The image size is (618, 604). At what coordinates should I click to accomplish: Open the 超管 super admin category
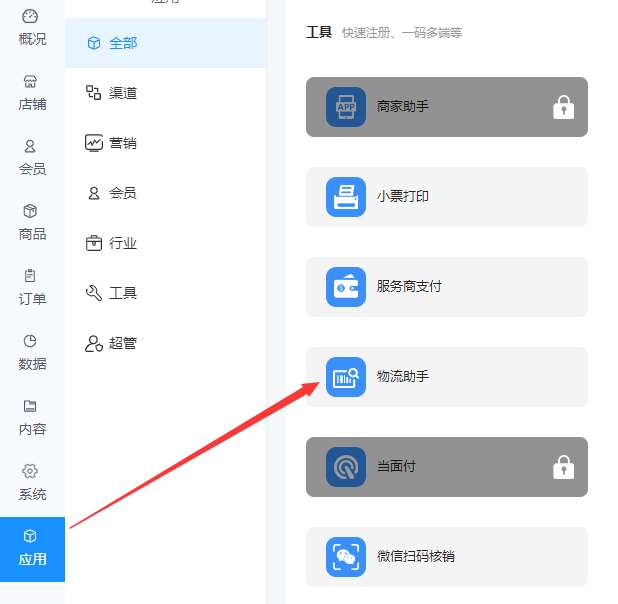(x=166, y=343)
